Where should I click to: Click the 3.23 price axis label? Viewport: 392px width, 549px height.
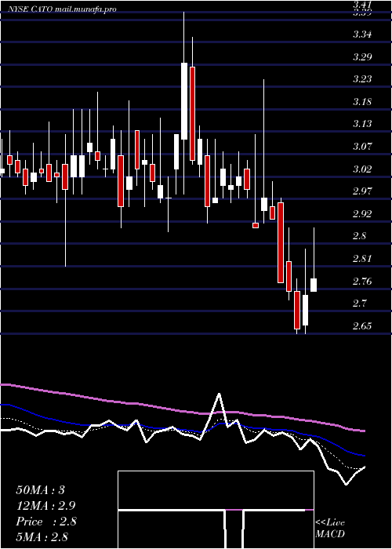(x=362, y=79)
